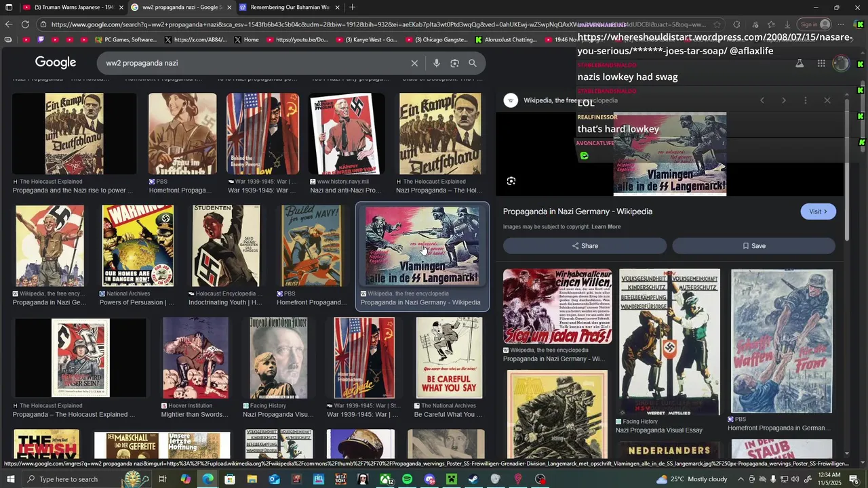The image size is (868, 488).
Task: Open weather widget 25°C Mostly cloudy
Action: [x=692, y=479]
